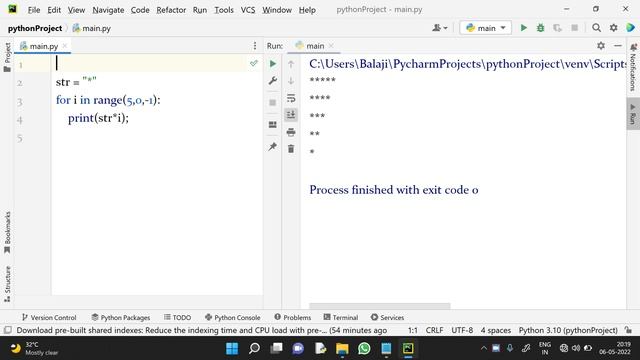Expand the main run configuration dropdown
640x360 pixels.
[485, 28]
